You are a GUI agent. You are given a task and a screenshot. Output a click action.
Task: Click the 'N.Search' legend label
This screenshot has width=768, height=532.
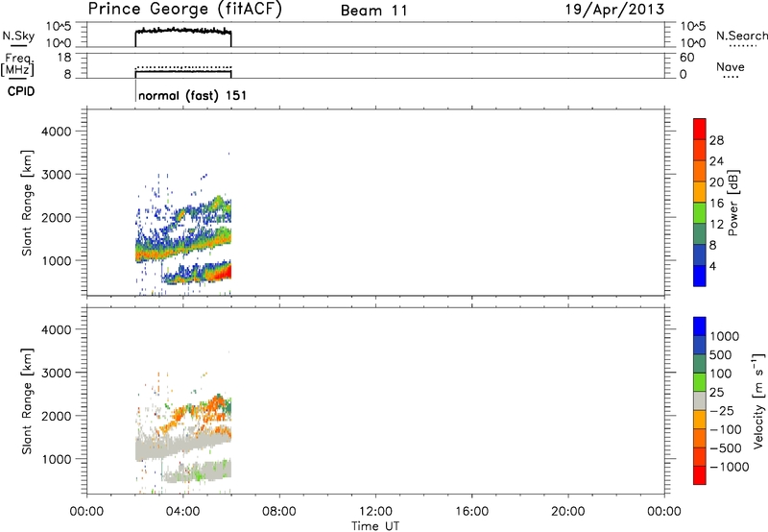(742, 36)
